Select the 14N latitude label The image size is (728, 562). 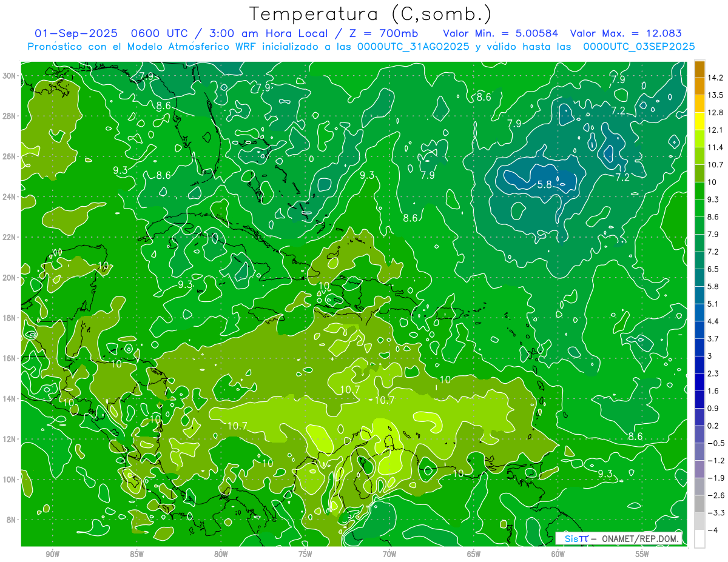(x=10, y=399)
